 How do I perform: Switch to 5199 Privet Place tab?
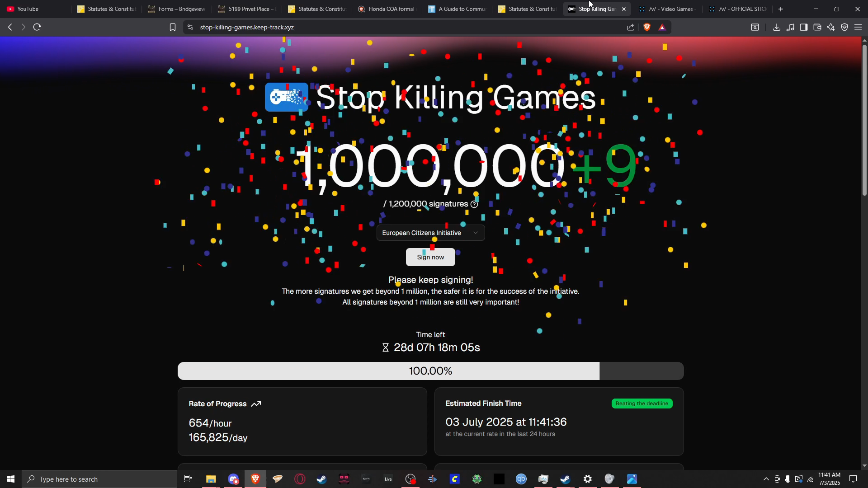click(246, 9)
